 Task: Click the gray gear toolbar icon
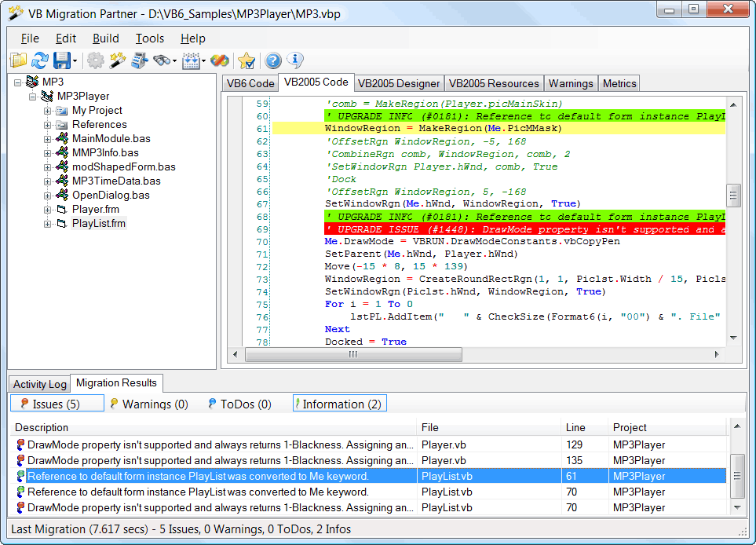coord(96,60)
